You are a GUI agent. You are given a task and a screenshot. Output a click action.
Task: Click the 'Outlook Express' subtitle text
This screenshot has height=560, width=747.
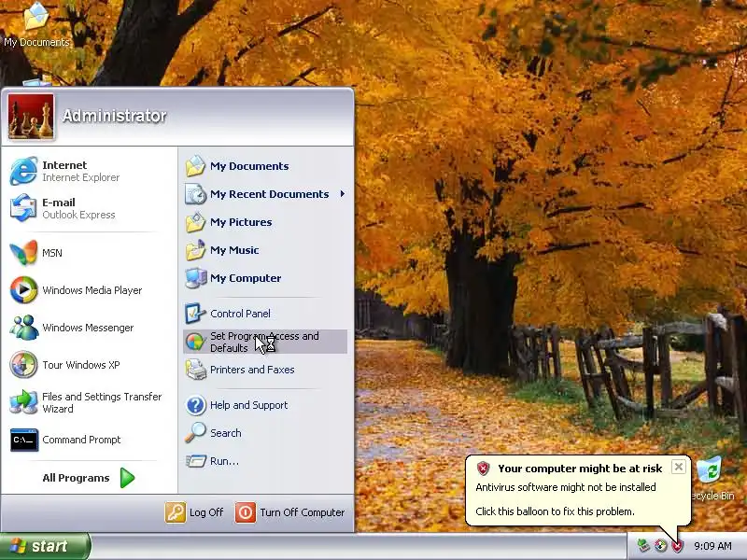pyautogui.click(x=78, y=215)
